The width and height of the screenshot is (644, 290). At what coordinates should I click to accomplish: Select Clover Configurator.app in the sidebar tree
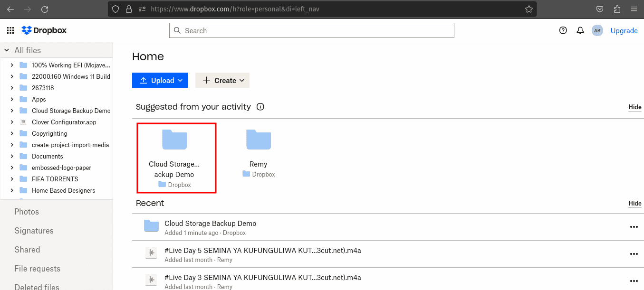pos(64,122)
